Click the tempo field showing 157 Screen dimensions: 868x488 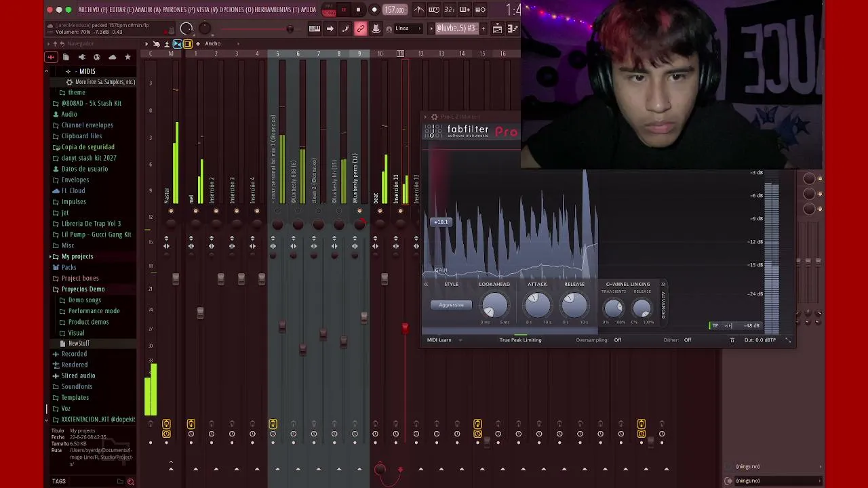pyautogui.click(x=395, y=9)
